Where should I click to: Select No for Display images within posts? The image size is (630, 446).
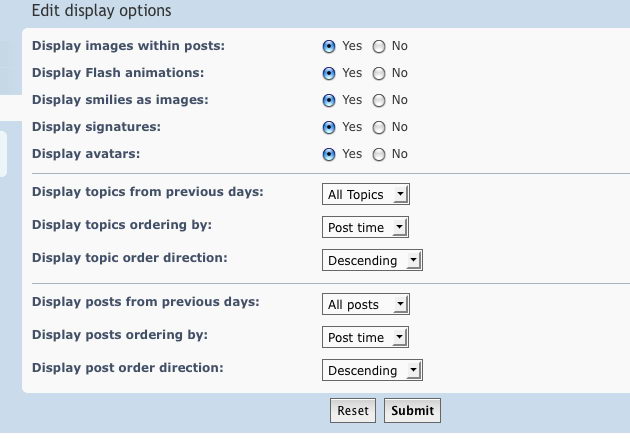pyautogui.click(x=378, y=47)
